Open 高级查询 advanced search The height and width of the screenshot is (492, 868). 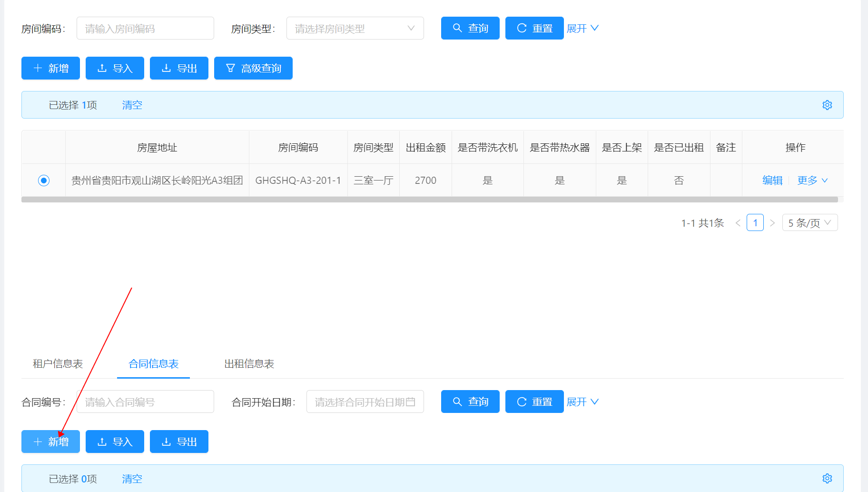click(x=253, y=68)
